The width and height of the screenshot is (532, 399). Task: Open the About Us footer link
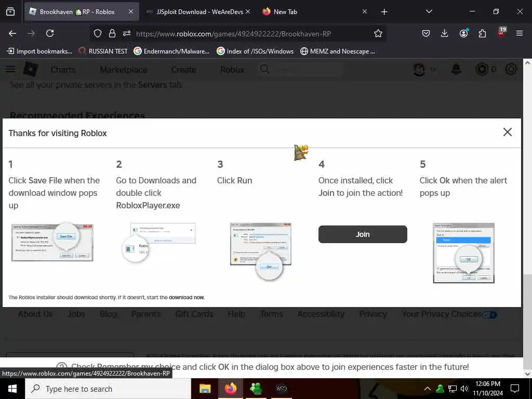click(35, 314)
